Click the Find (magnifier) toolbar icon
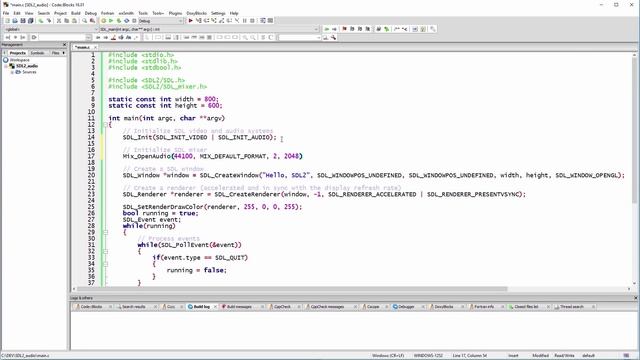The width and height of the screenshot is (640, 360). [x=84, y=20]
